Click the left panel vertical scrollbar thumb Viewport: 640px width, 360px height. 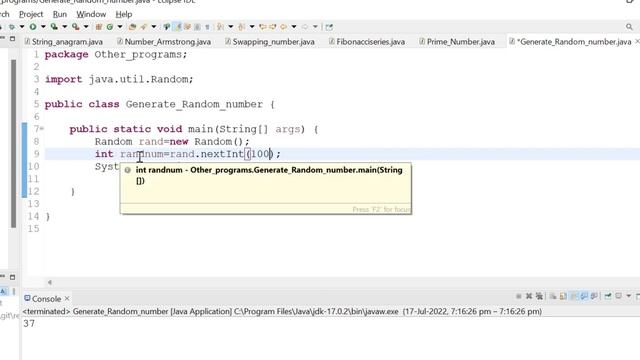click(x=13, y=143)
